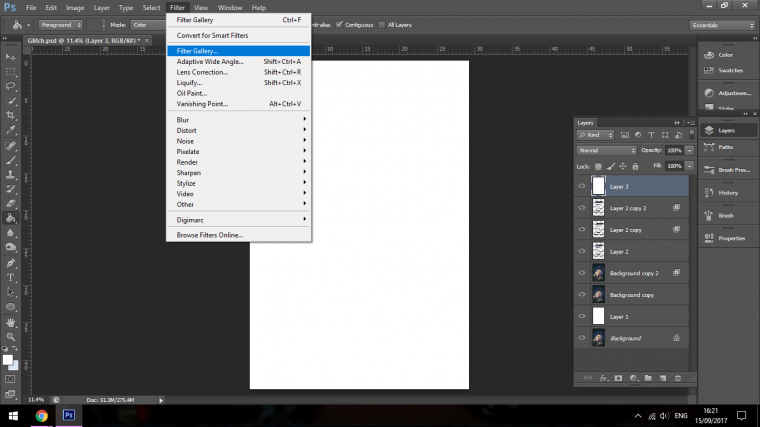Open the Essentials workspace dropdown
Viewport: 760px width, 427px height.
pos(722,25)
